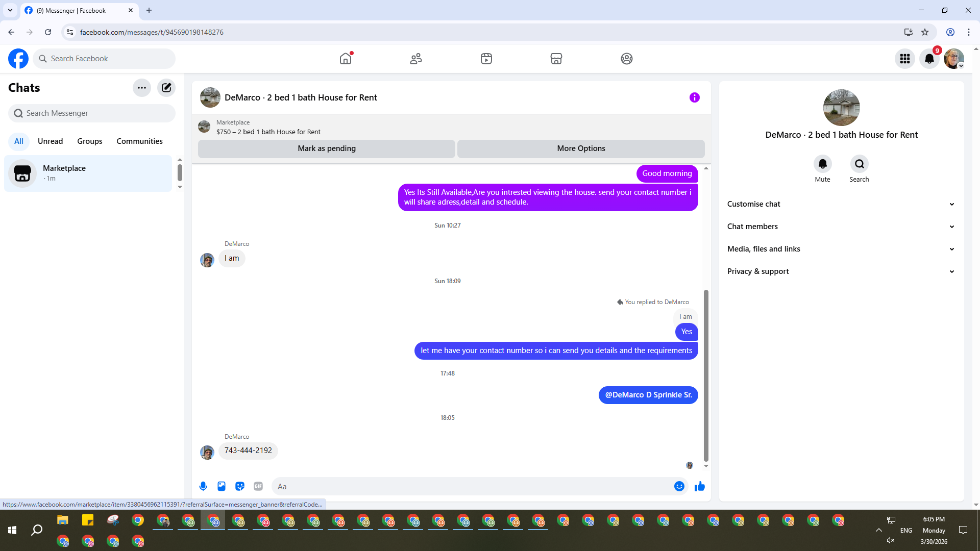Switch to the Communities tab
980x551 pixels.
139,141
